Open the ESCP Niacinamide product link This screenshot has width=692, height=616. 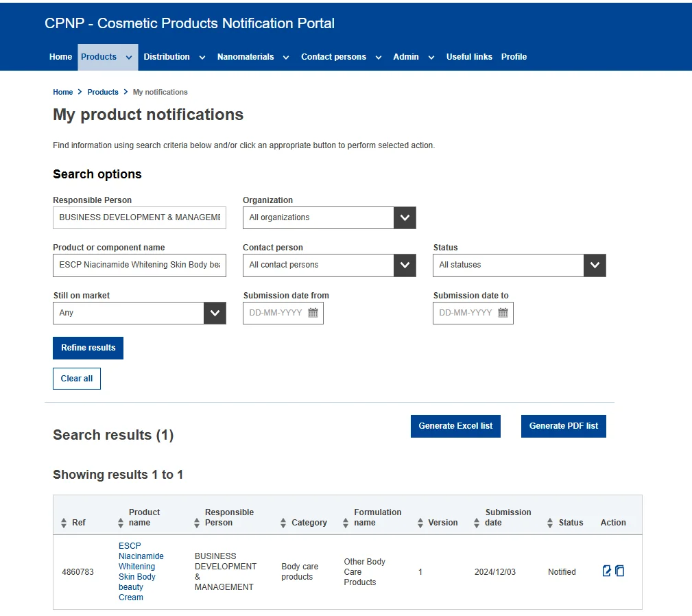pyautogui.click(x=141, y=571)
